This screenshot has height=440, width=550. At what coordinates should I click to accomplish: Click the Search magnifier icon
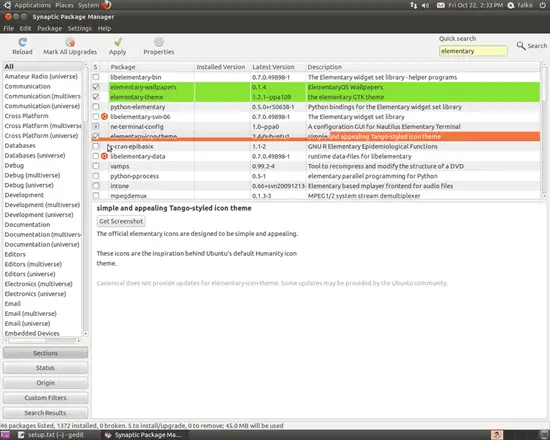coord(521,46)
